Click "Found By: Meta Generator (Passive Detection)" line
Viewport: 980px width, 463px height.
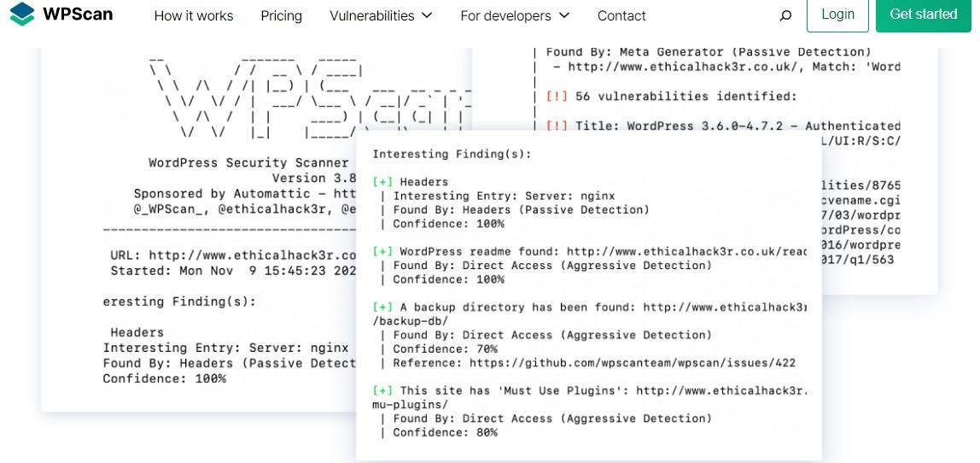click(709, 52)
